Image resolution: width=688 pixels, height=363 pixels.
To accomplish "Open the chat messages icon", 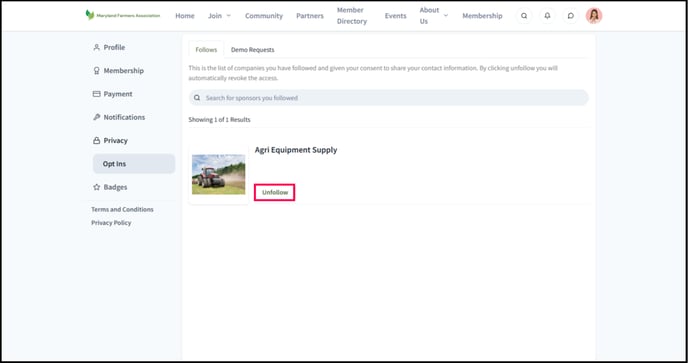I will [x=570, y=16].
